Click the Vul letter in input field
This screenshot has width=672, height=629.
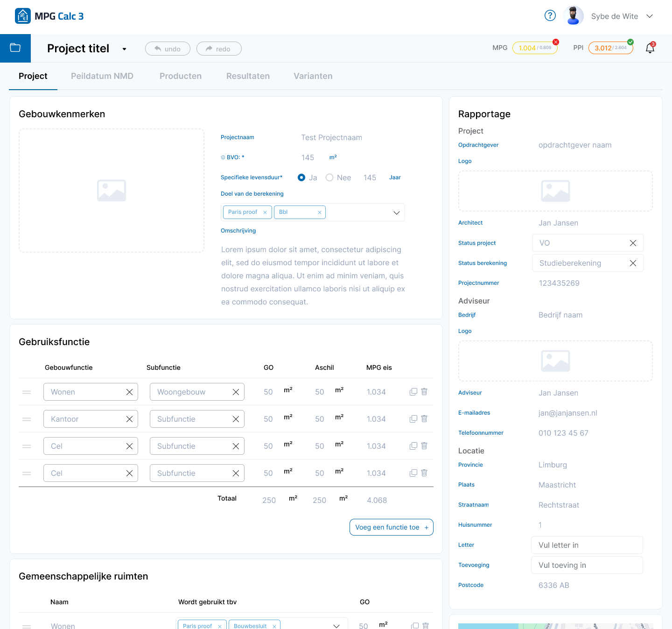point(587,545)
